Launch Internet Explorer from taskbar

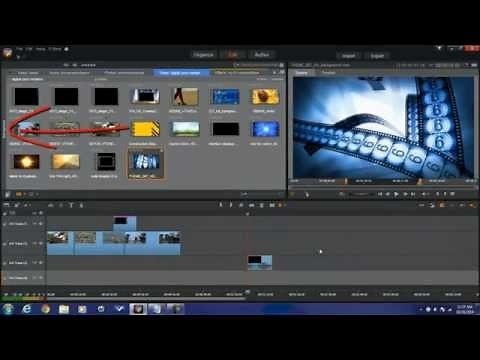[27, 309]
